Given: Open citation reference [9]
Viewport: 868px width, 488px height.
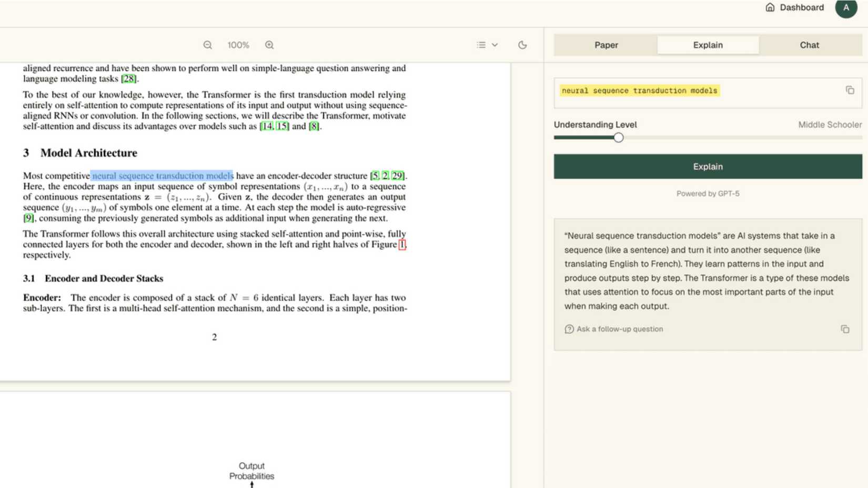Looking at the screenshot, I should [28, 218].
